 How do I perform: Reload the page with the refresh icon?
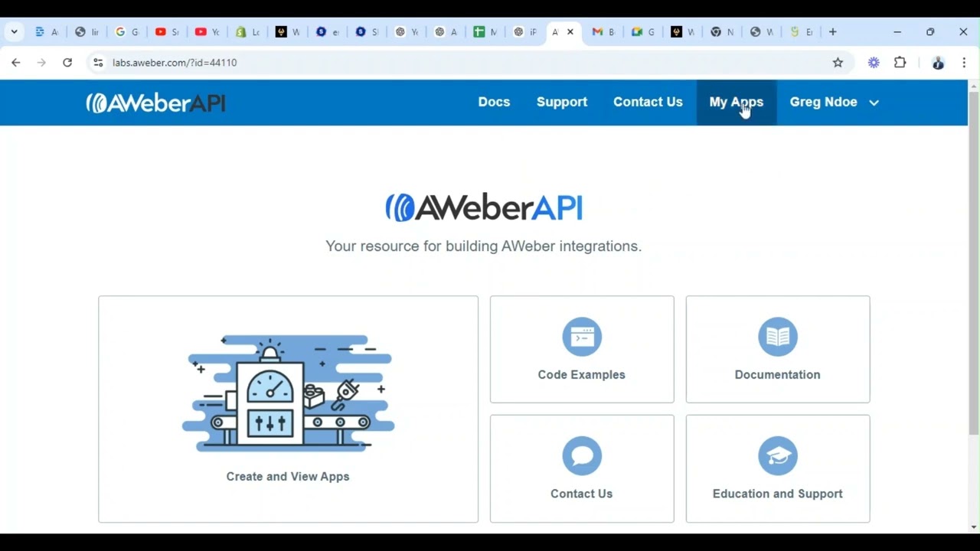(67, 63)
